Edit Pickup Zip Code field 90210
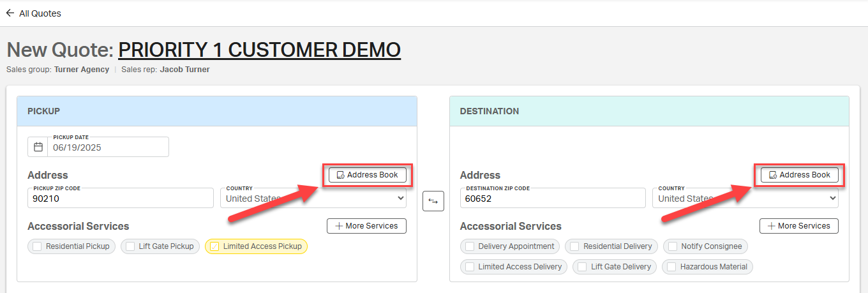This screenshot has width=868, height=293. click(121, 198)
